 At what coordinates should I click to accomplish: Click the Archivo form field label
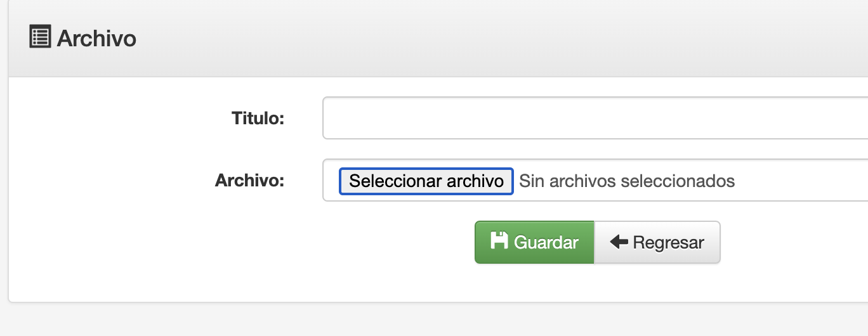point(249,181)
